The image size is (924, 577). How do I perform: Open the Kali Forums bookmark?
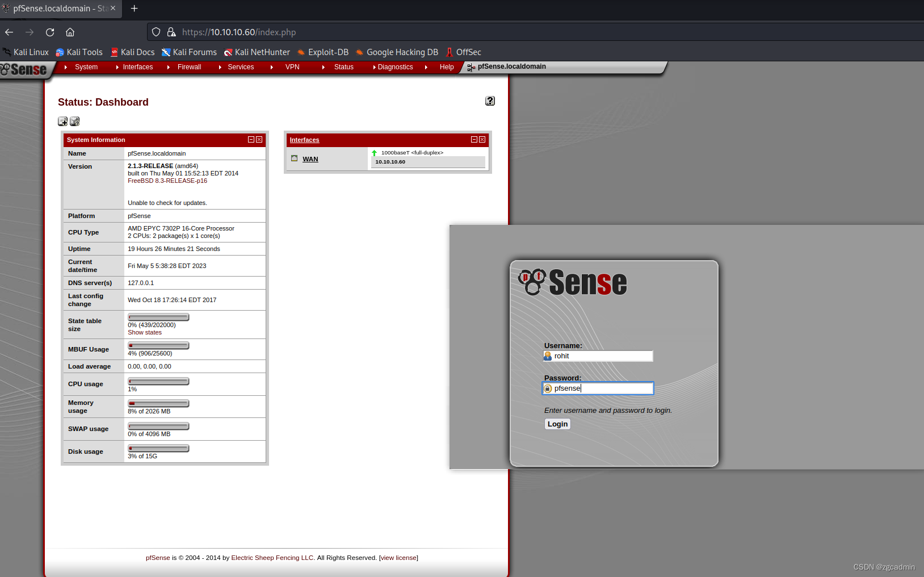[x=189, y=52]
